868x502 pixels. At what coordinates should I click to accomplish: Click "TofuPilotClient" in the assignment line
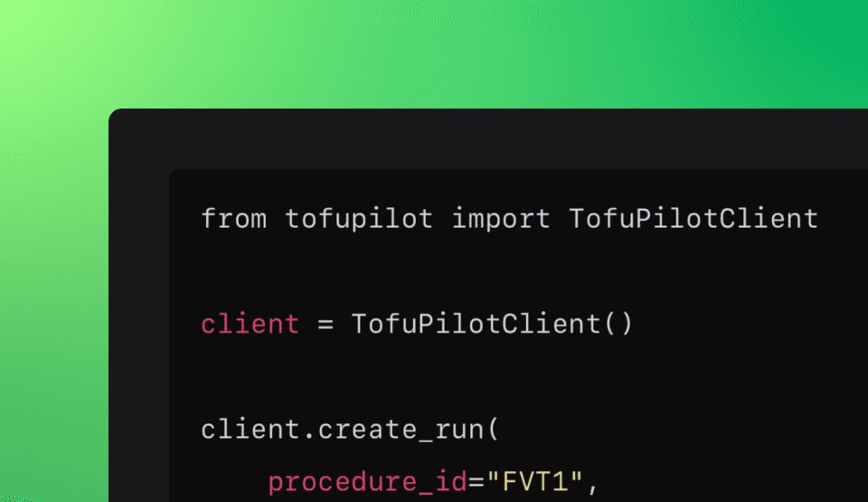click(476, 324)
